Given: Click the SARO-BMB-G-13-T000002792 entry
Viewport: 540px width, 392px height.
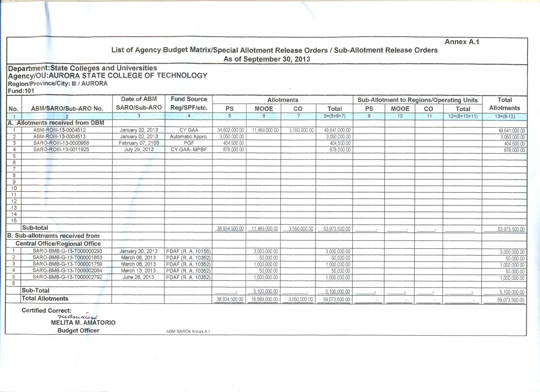Looking at the screenshot, I should (x=67, y=277).
